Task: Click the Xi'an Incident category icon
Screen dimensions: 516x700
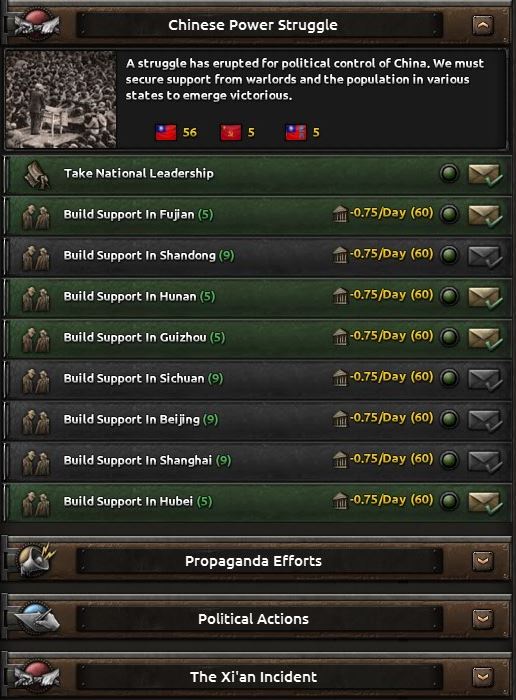Action: 36,676
